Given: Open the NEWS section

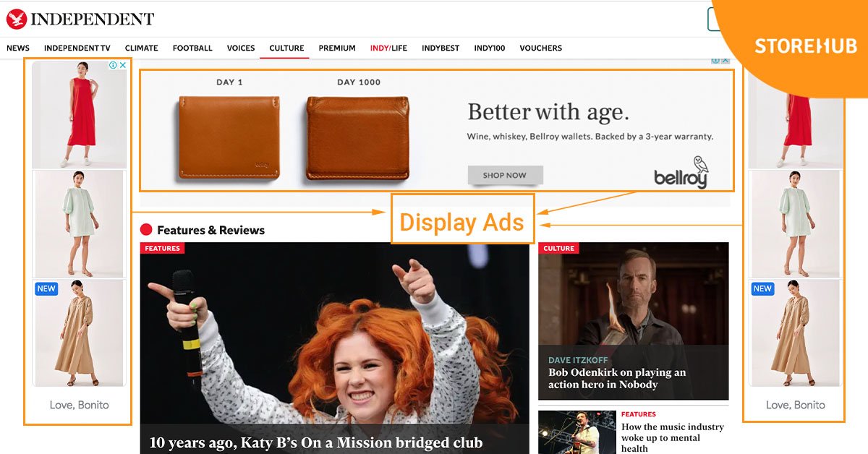Looking at the screenshot, I should pyautogui.click(x=18, y=48).
